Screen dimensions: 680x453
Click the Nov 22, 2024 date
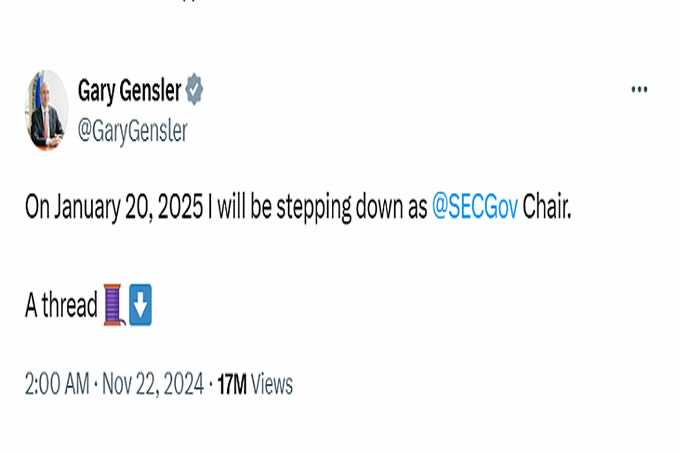coord(151,383)
